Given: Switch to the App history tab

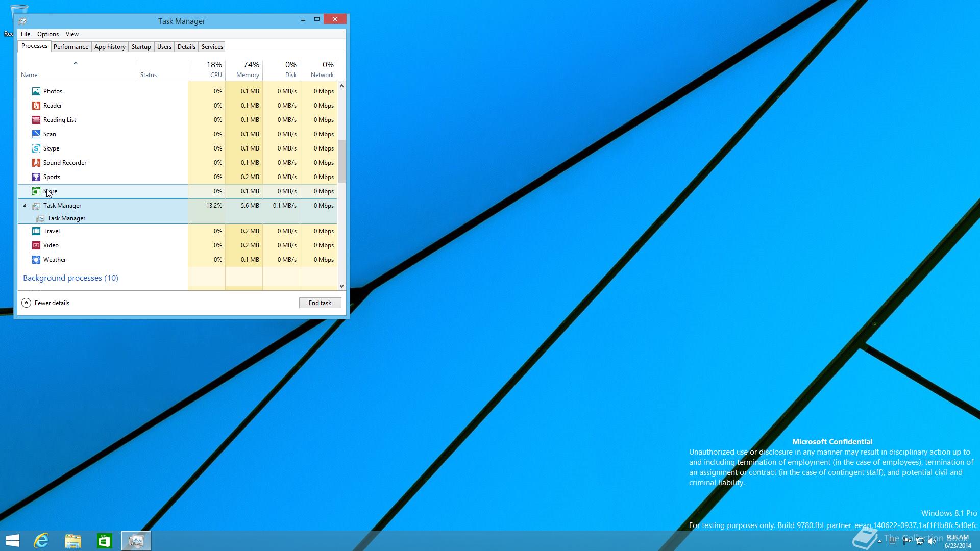Looking at the screenshot, I should click(110, 47).
